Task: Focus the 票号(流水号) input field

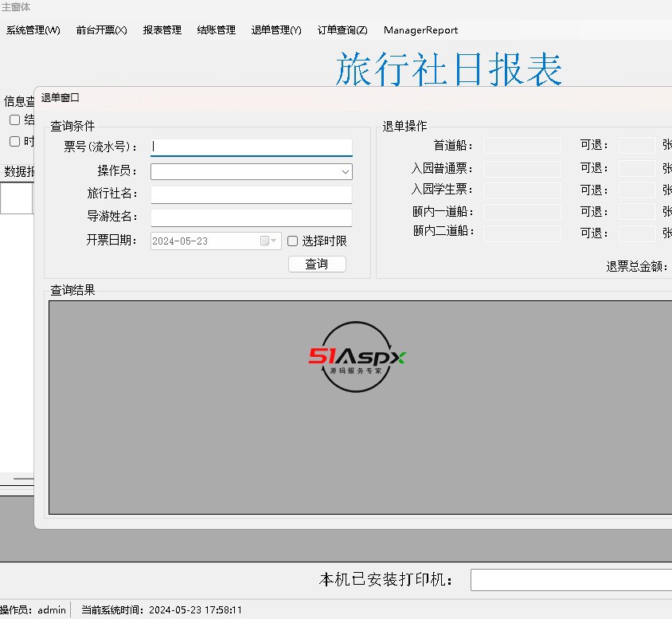Action: (x=251, y=147)
